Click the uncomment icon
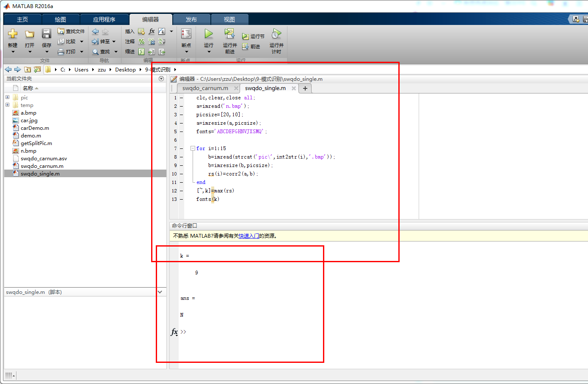The image size is (588, 384). [152, 41]
